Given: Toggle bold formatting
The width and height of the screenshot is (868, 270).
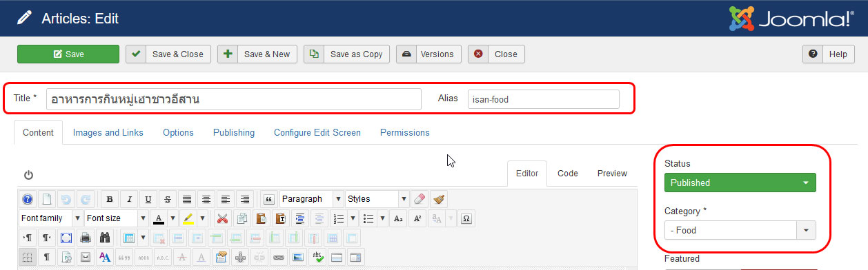Looking at the screenshot, I should (110, 199).
